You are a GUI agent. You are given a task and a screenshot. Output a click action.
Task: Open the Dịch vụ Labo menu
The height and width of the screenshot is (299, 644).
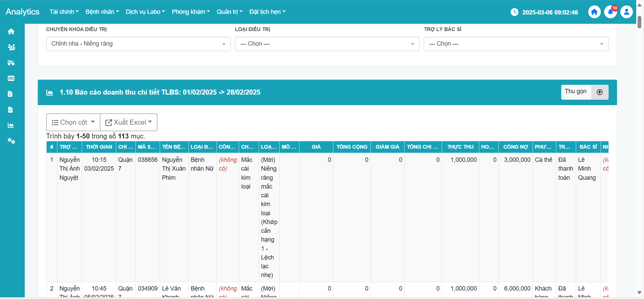pyautogui.click(x=145, y=12)
